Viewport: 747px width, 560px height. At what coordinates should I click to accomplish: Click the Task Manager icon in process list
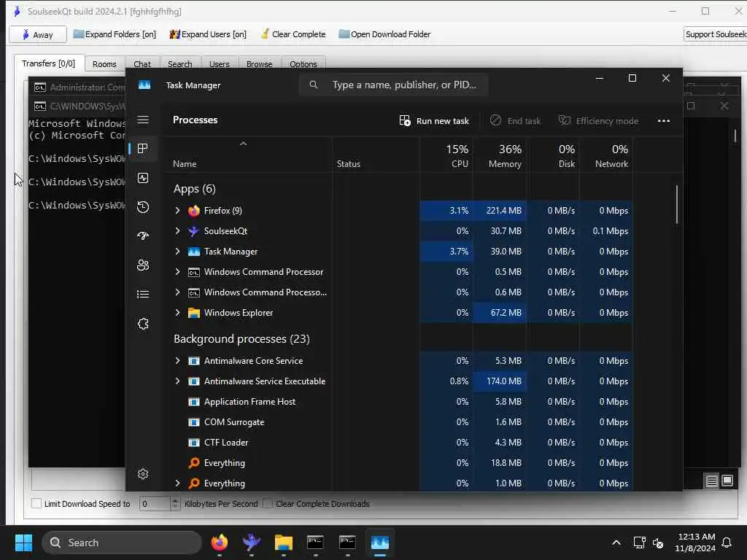pos(194,252)
